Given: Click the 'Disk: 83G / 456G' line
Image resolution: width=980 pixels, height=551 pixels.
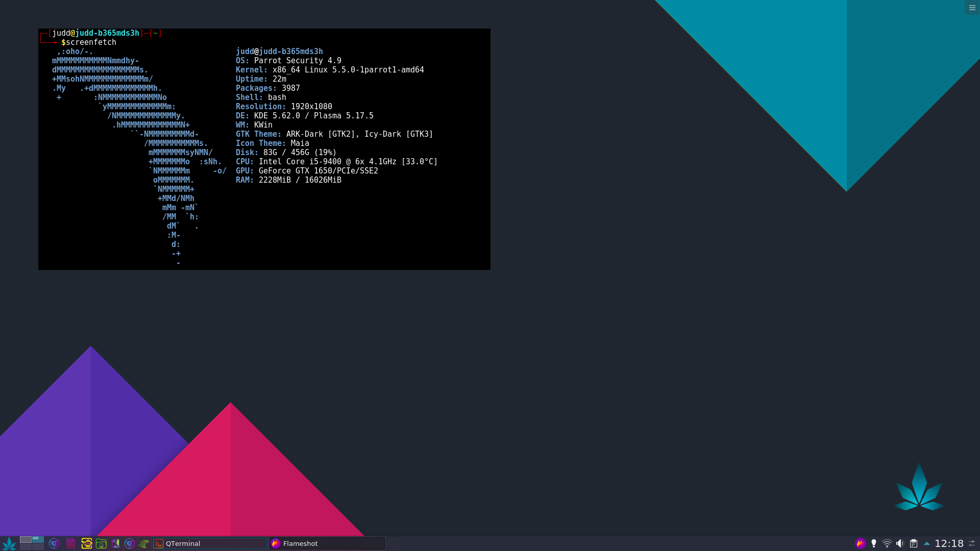Looking at the screenshot, I should pyautogui.click(x=286, y=153).
